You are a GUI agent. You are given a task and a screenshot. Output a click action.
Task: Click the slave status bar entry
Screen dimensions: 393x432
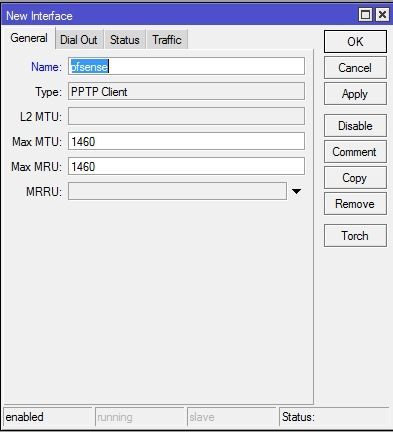click(232, 417)
